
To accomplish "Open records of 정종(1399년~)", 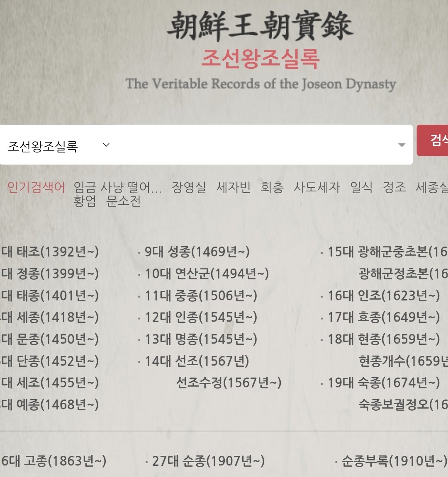I will click(49, 274).
